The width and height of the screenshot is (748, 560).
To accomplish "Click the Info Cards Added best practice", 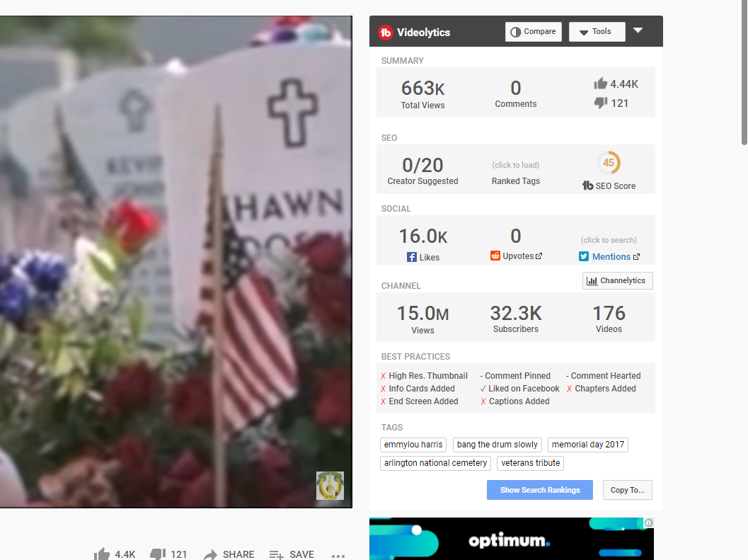I will [418, 389].
